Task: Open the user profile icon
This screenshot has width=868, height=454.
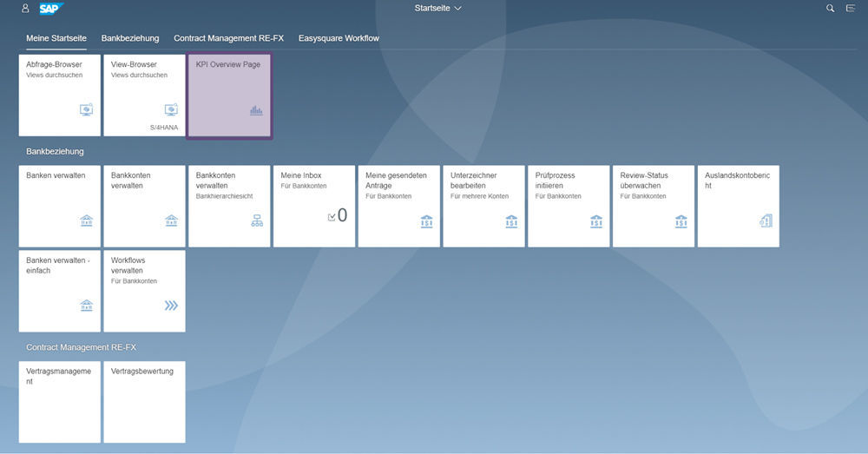Action: [25, 9]
